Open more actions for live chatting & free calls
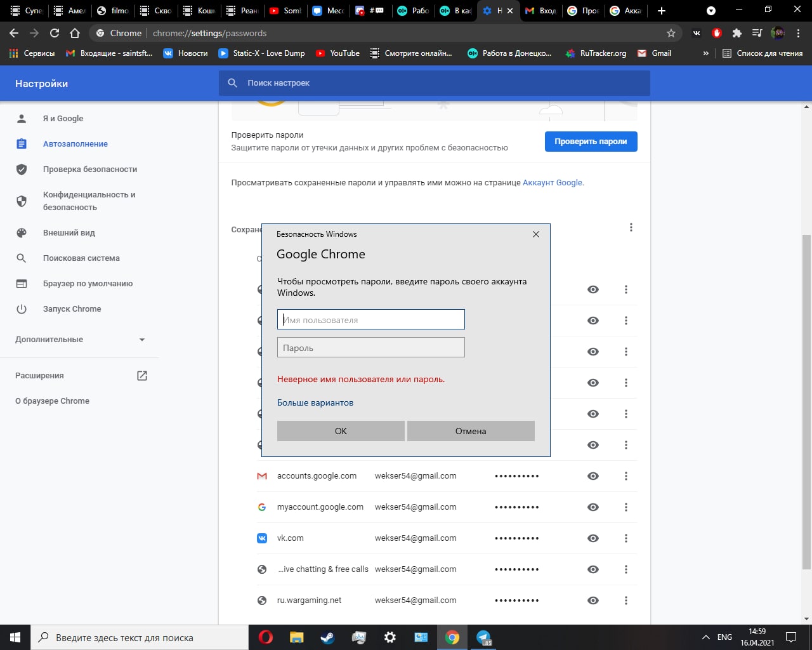This screenshot has width=812, height=650. 626,569
